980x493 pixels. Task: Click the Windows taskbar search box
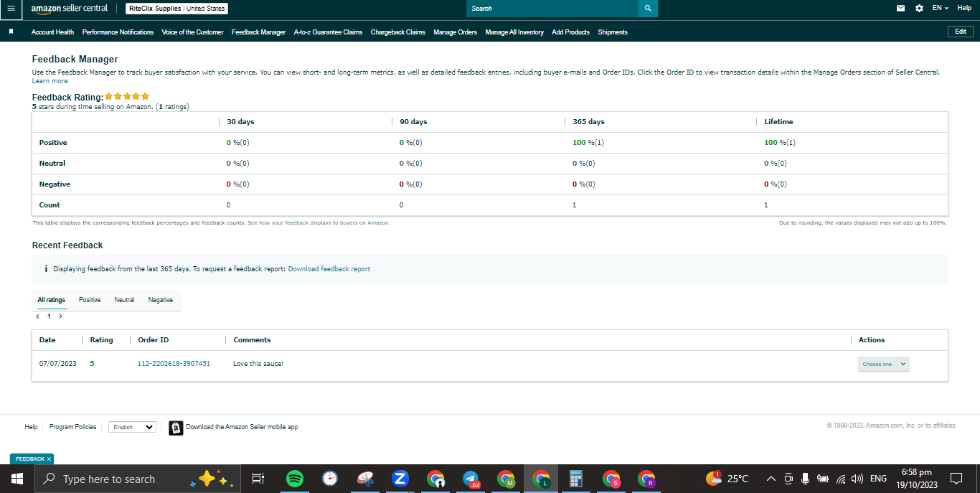(x=136, y=479)
